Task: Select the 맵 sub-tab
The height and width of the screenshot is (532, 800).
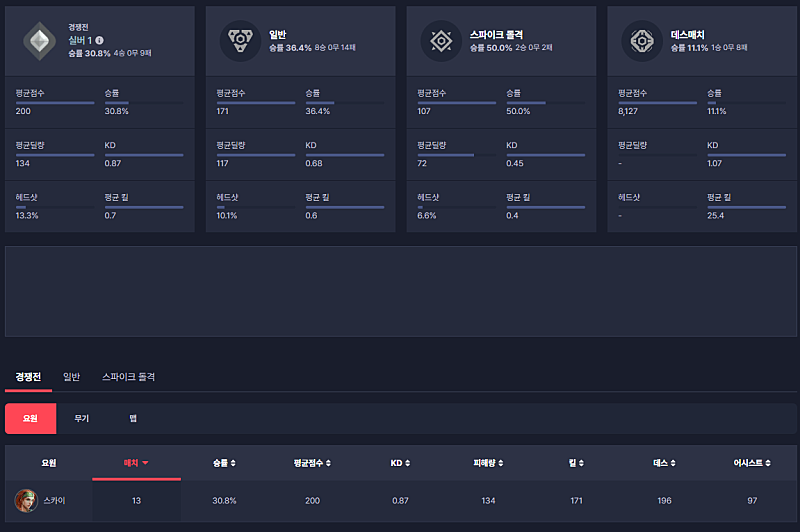Action: [x=133, y=418]
